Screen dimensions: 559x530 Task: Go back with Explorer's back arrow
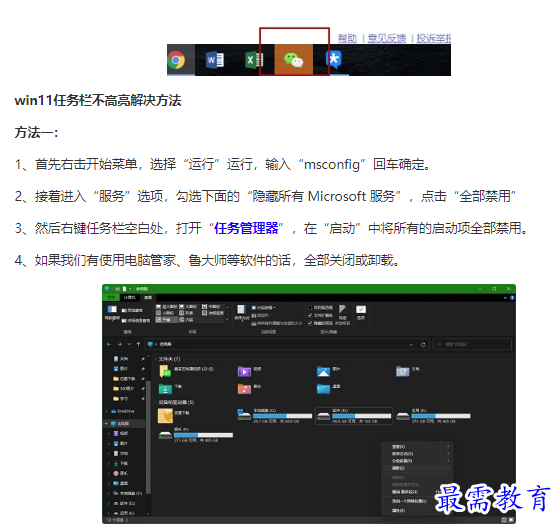click(x=109, y=344)
